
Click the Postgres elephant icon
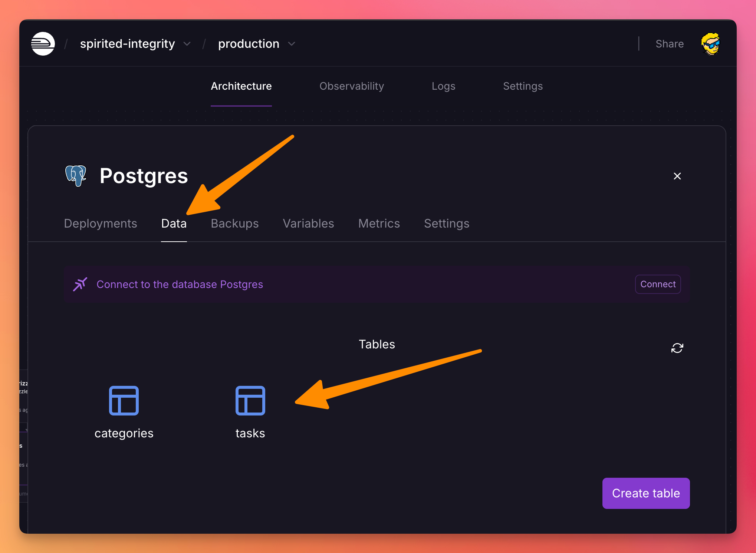[x=76, y=176]
